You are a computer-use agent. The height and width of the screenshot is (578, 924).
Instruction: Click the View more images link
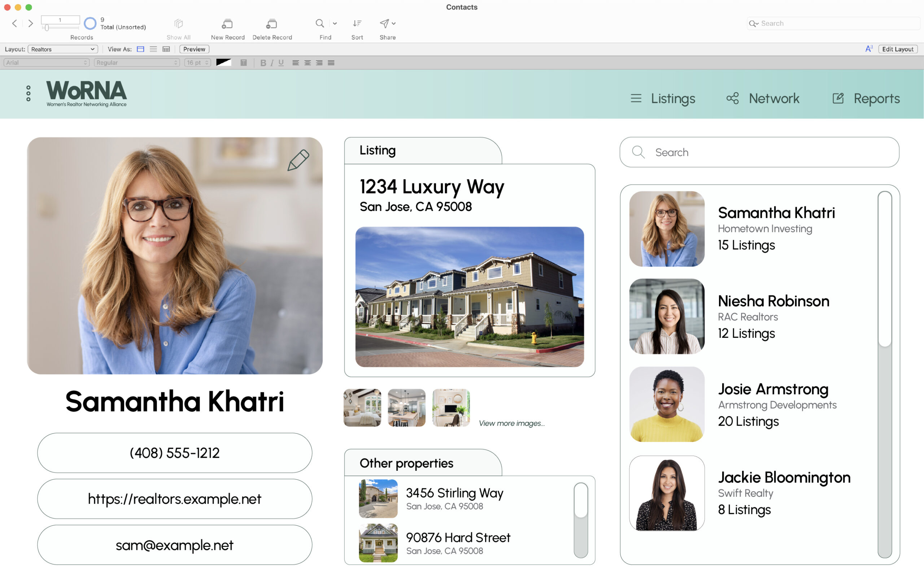(x=512, y=423)
